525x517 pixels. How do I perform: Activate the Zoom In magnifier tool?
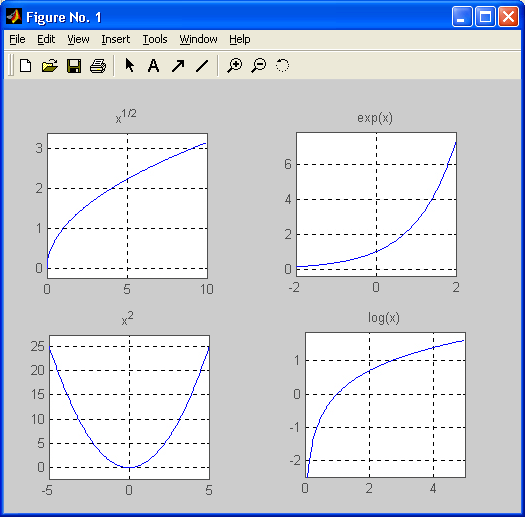[234, 65]
